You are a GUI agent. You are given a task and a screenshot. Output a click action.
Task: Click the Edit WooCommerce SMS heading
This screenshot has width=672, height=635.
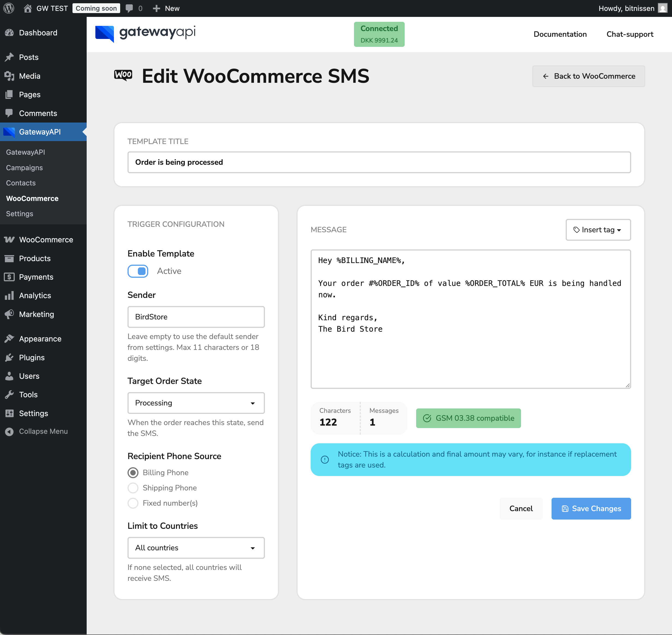(256, 76)
